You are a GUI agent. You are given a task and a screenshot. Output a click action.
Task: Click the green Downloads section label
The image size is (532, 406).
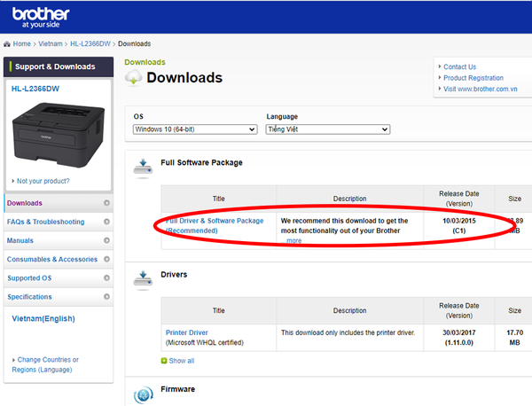[145, 62]
